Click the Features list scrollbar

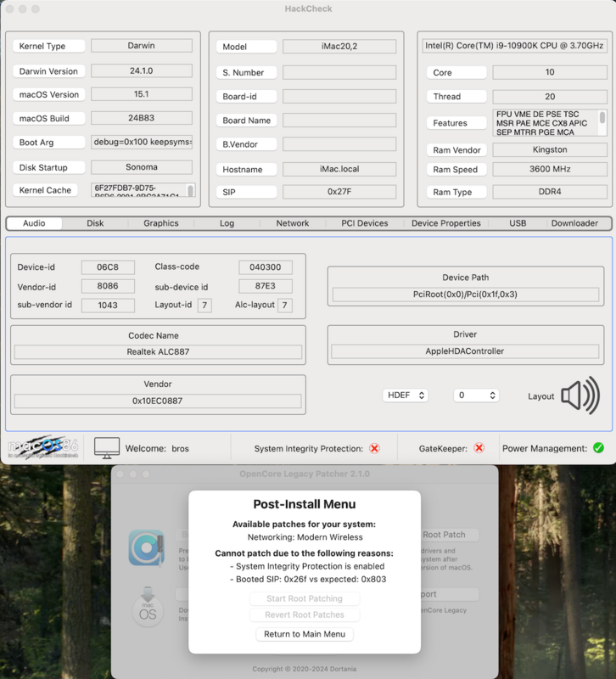tap(602, 118)
